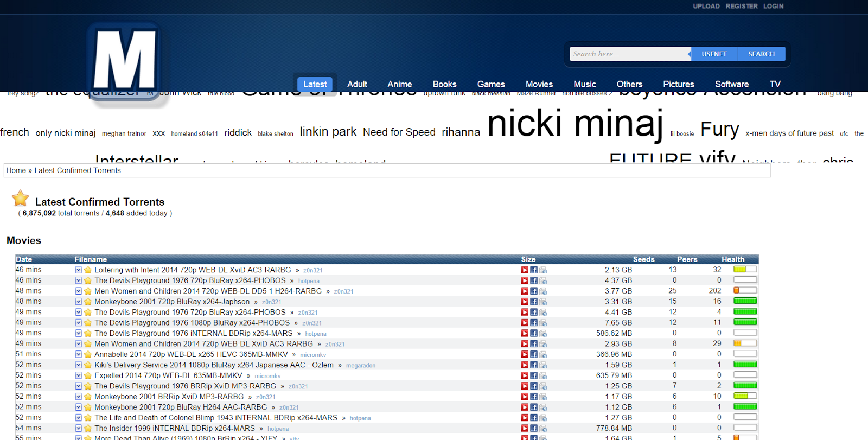Expand dropdown arrow for Loitering with Intent row

click(x=79, y=270)
